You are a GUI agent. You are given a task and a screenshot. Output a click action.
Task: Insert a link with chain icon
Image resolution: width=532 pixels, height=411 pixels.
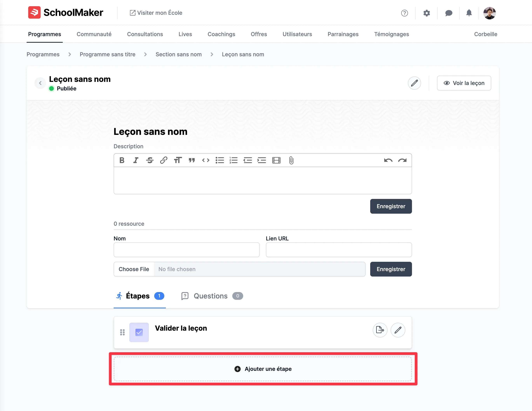(164, 160)
